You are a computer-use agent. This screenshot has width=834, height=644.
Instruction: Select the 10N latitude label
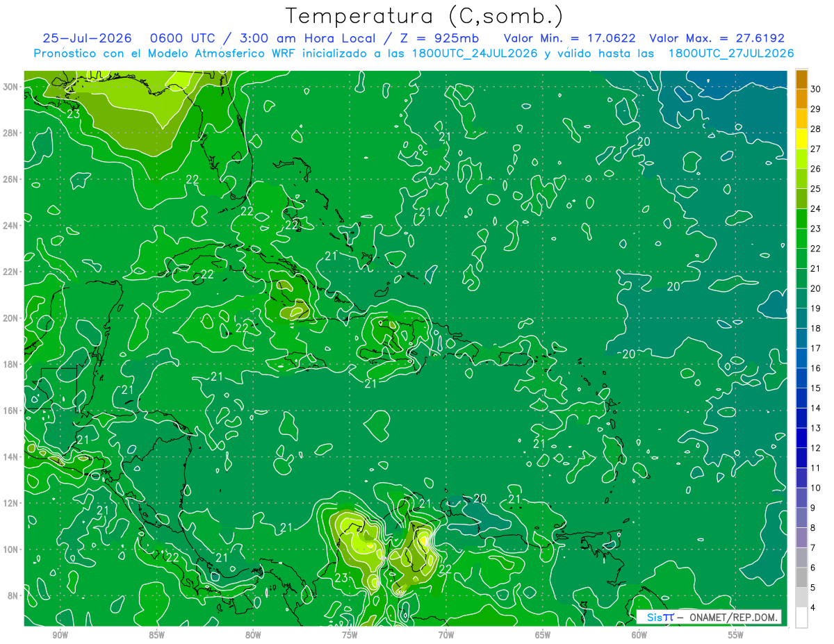[10, 549]
